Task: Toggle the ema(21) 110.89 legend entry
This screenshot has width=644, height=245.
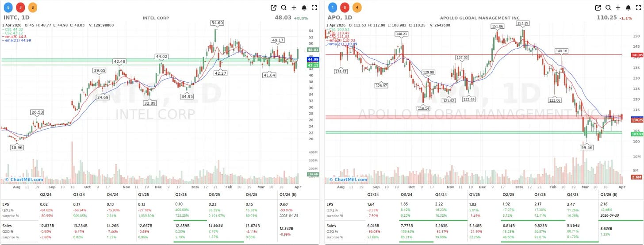Action: 342,44
